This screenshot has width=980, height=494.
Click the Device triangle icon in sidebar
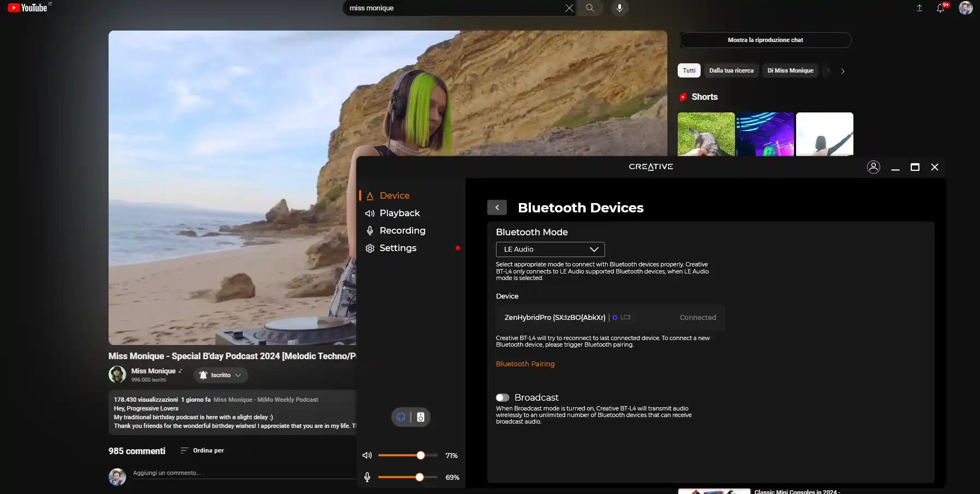370,195
